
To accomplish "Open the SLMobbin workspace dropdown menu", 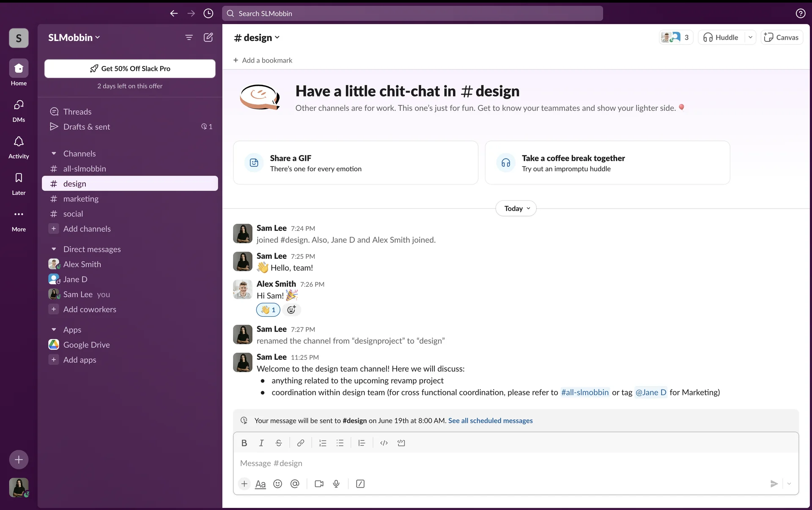I will pos(74,38).
